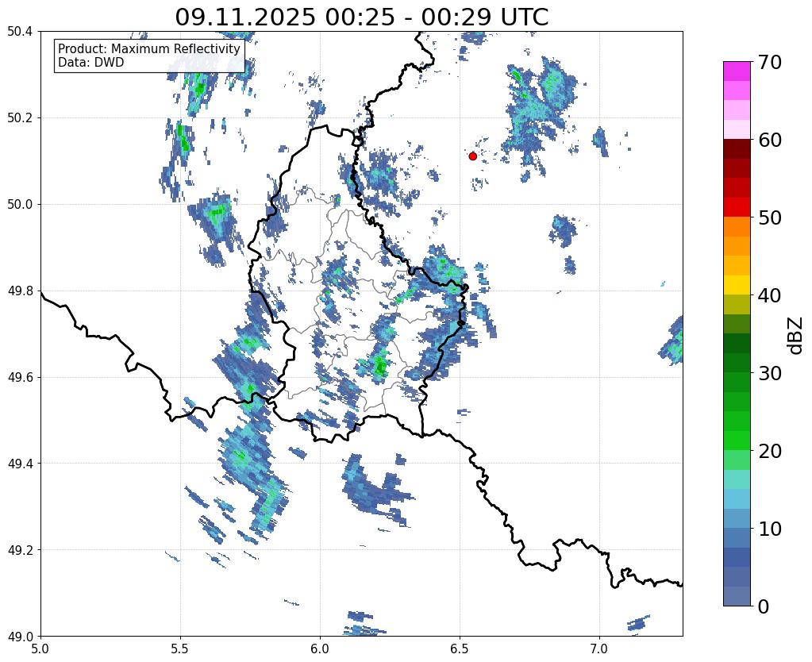Image resolution: width=812 pixels, height=662 pixels.
Task: Pick the bright green swatch at 20 dBZ
Action: [x=737, y=441]
